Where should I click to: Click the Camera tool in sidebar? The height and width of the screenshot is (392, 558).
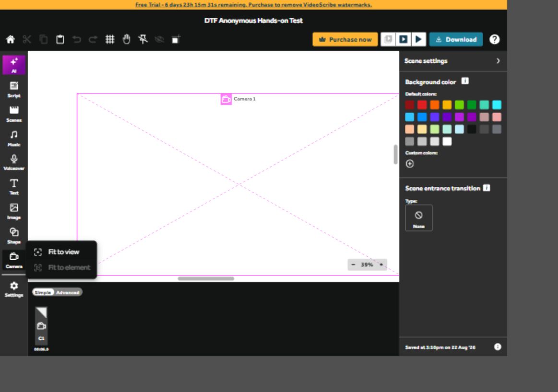pyautogui.click(x=14, y=261)
